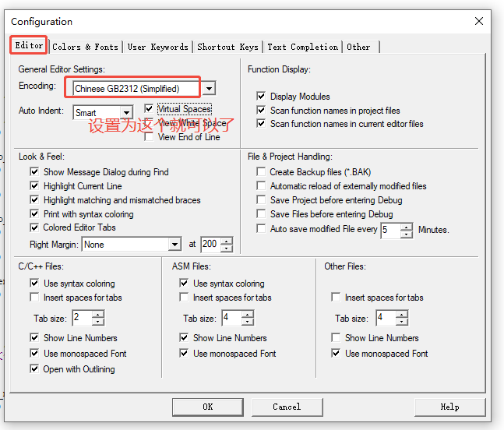Toggle Scan function names in project files

tap(261, 111)
